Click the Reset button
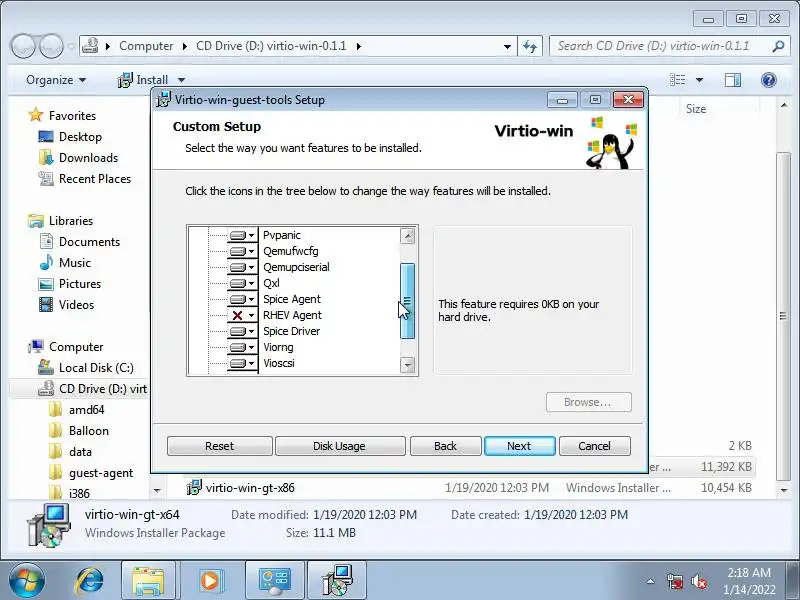The width and height of the screenshot is (800, 600). (x=219, y=446)
